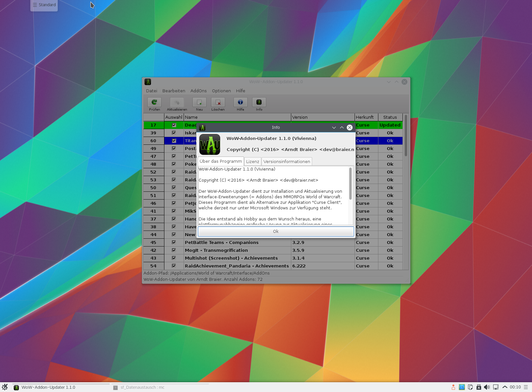This screenshot has width=532, height=392.
Task: Click the blue info notification tray icon
Action: [462, 387]
